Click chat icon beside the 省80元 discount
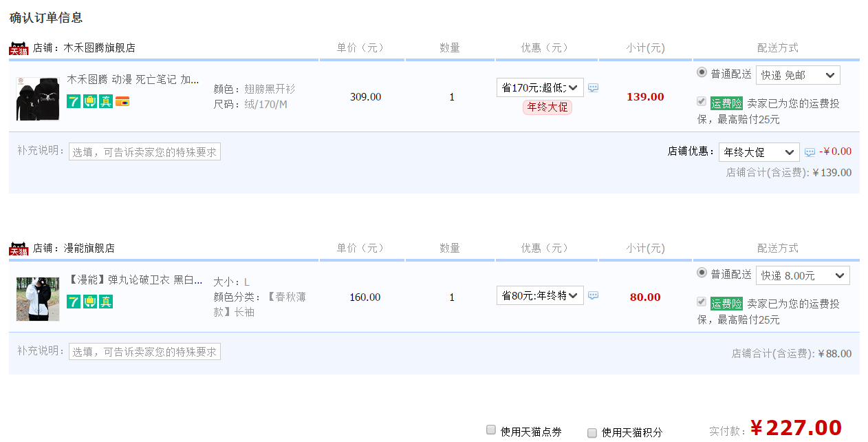The width and height of the screenshot is (868, 442). [x=593, y=295]
